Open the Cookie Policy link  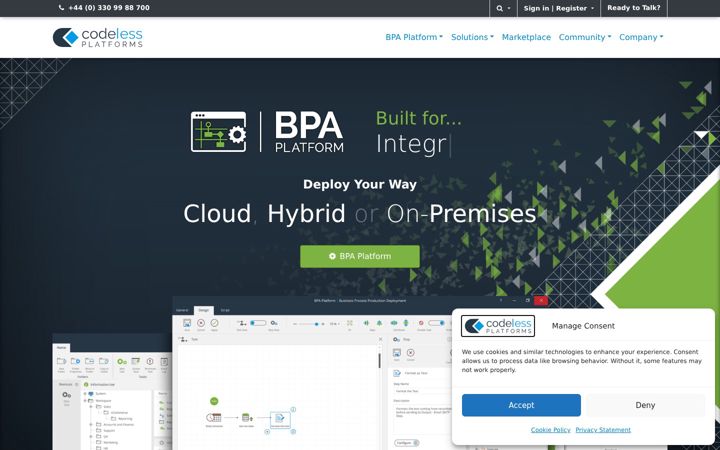coord(550,430)
